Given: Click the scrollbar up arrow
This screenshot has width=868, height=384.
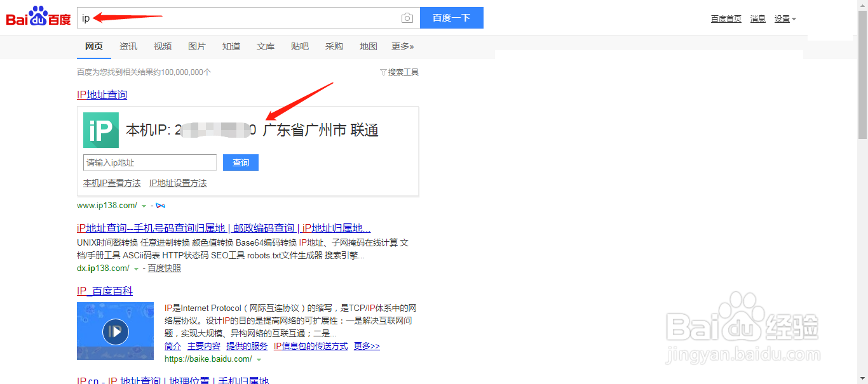Looking at the screenshot, I should tap(862, 5).
